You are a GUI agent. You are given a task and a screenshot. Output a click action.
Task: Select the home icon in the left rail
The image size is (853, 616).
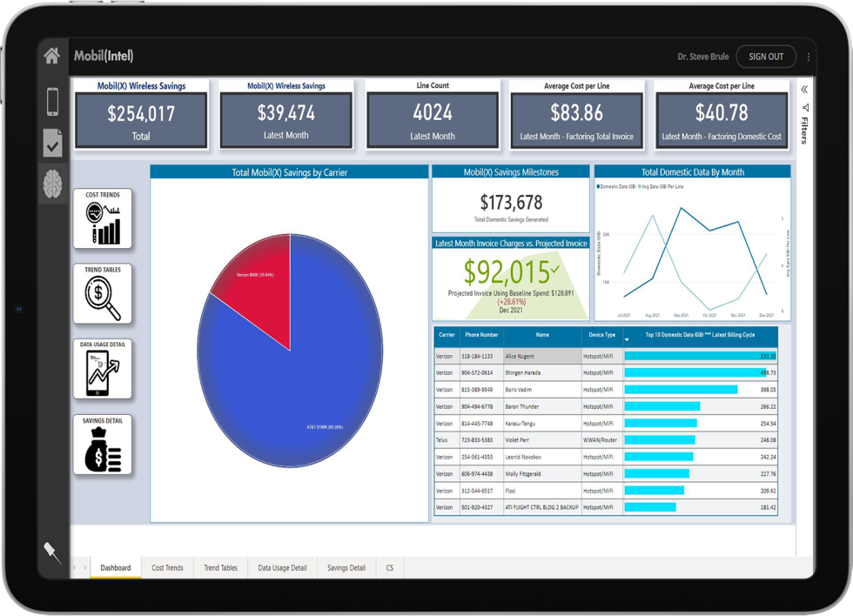[x=51, y=55]
